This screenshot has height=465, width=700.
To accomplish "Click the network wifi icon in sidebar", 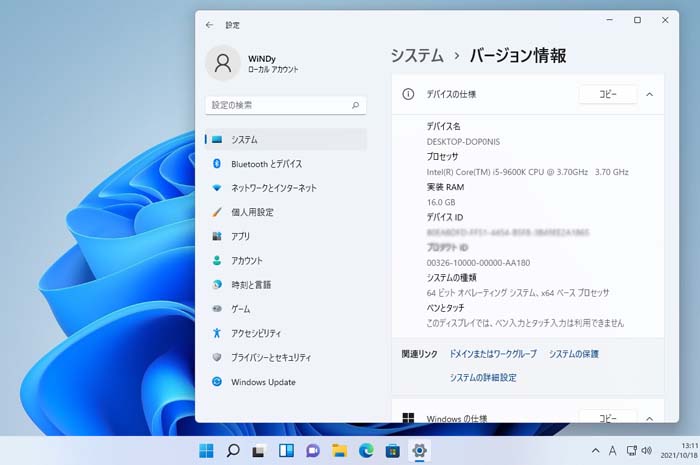I will [x=217, y=188].
